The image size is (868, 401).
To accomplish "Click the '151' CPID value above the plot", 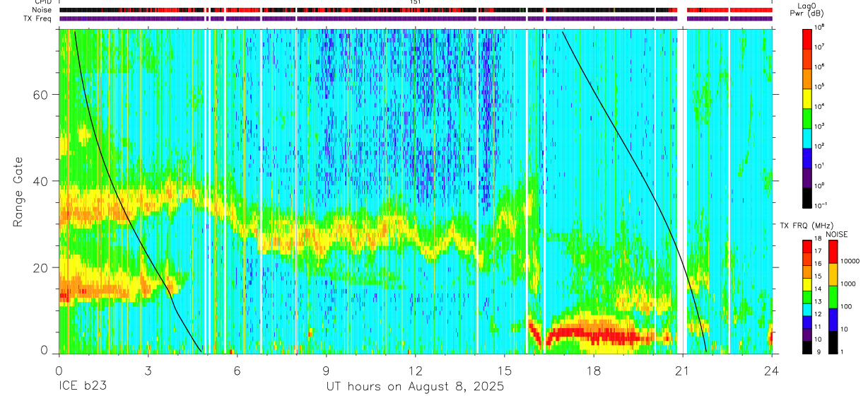I will coord(416,2).
